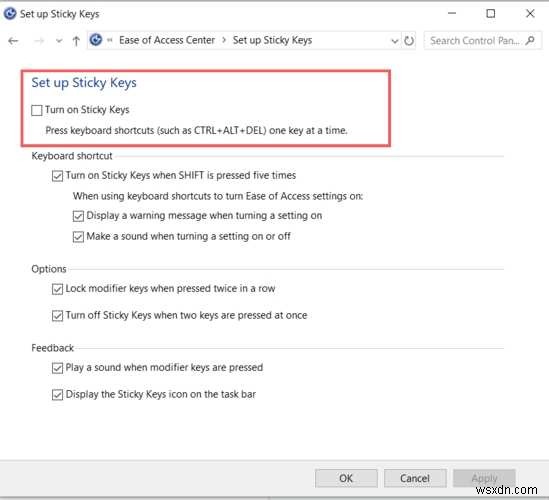Click the window title bar Sticky Keys icon

click(x=10, y=14)
